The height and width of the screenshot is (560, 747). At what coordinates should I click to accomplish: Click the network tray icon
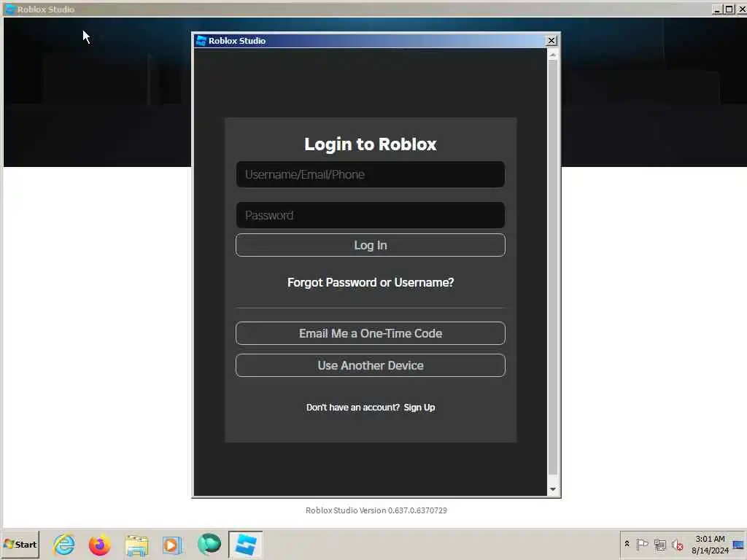coord(659,544)
